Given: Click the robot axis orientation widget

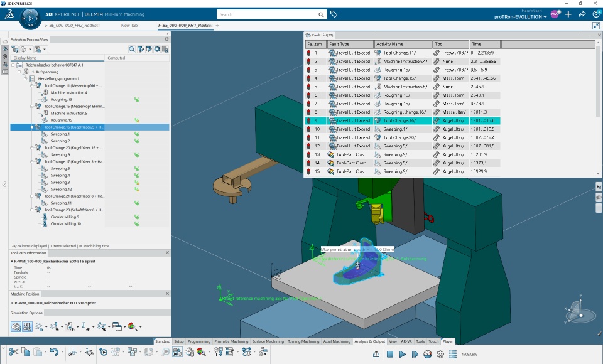Looking at the screenshot, I should tap(579, 311).
